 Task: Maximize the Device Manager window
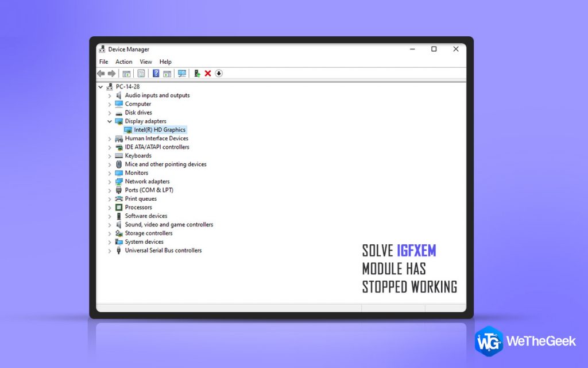(x=434, y=49)
